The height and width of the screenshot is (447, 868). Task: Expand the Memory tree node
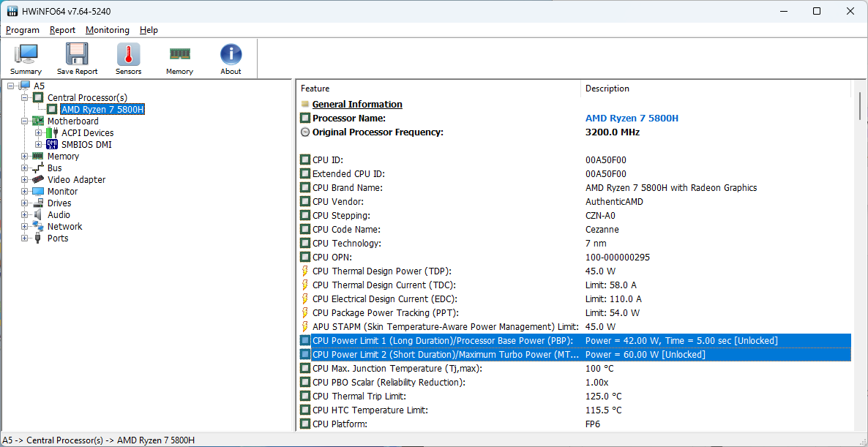24,156
